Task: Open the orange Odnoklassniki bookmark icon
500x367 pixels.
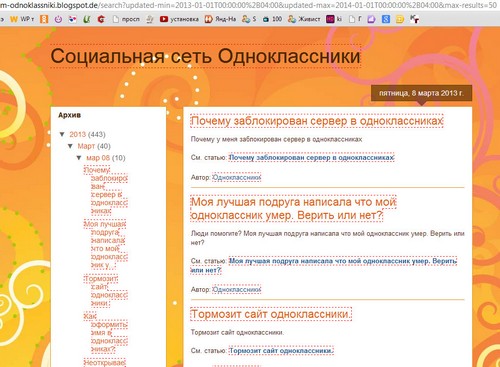Action: click(44, 19)
